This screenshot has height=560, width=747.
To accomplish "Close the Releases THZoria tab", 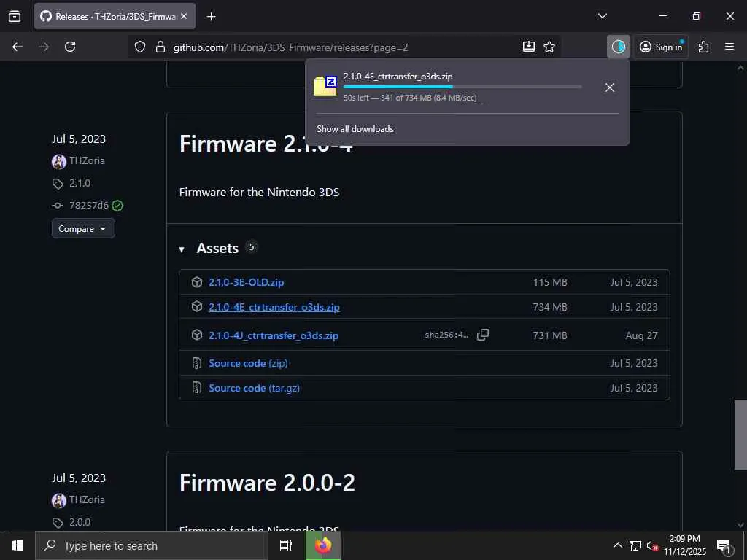I will pos(184,16).
